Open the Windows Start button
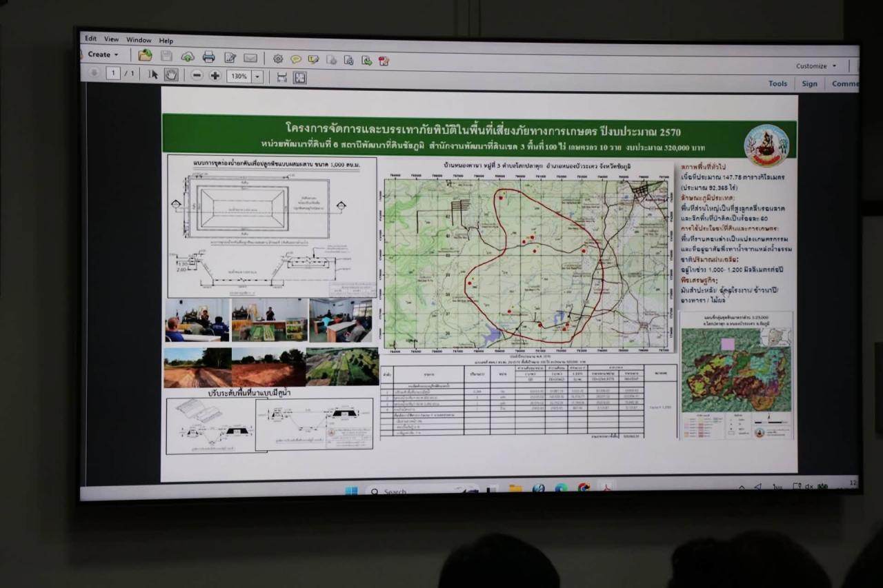The height and width of the screenshot is (588, 883). pyautogui.click(x=351, y=491)
